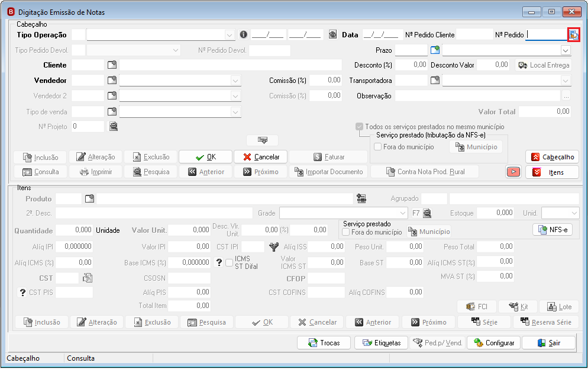Enable the ICMS ST Difal checkbox
This screenshot has height=369, width=588.
click(x=229, y=263)
